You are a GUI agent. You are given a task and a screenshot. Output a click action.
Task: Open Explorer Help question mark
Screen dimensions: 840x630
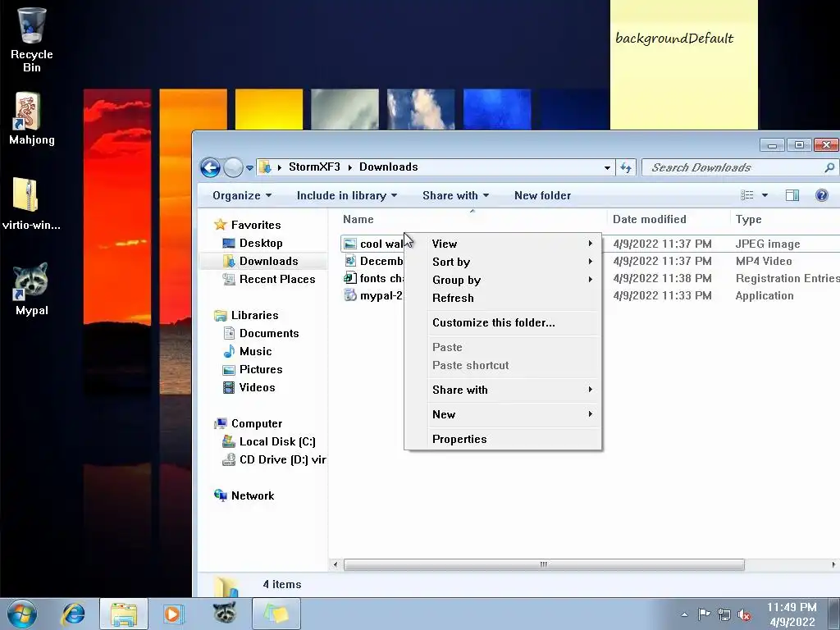tap(822, 195)
